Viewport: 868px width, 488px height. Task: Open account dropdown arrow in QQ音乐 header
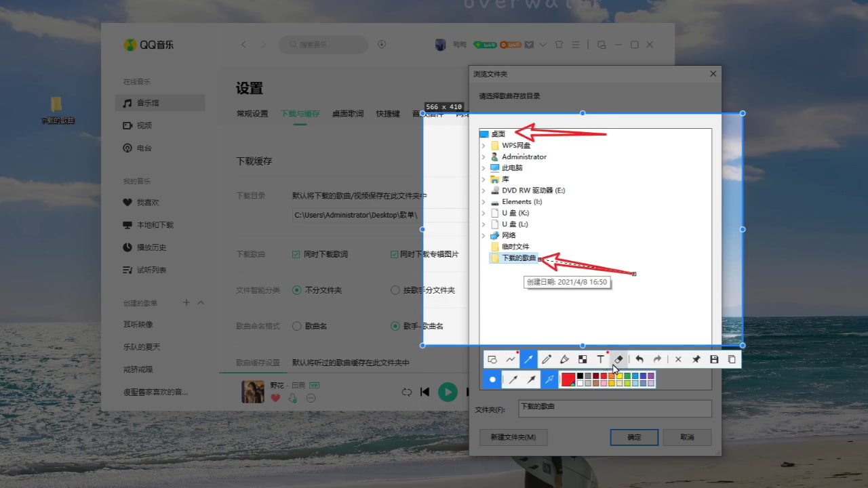click(x=542, y=45)
